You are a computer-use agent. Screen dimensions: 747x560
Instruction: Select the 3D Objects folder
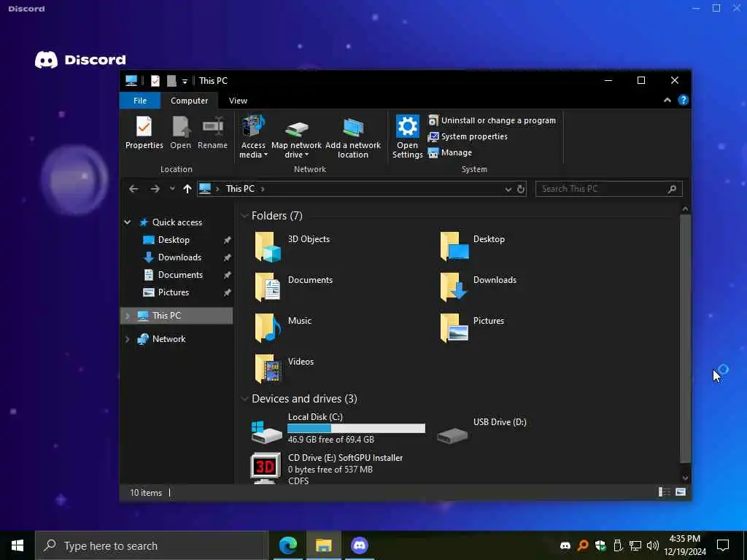[292, 246]
